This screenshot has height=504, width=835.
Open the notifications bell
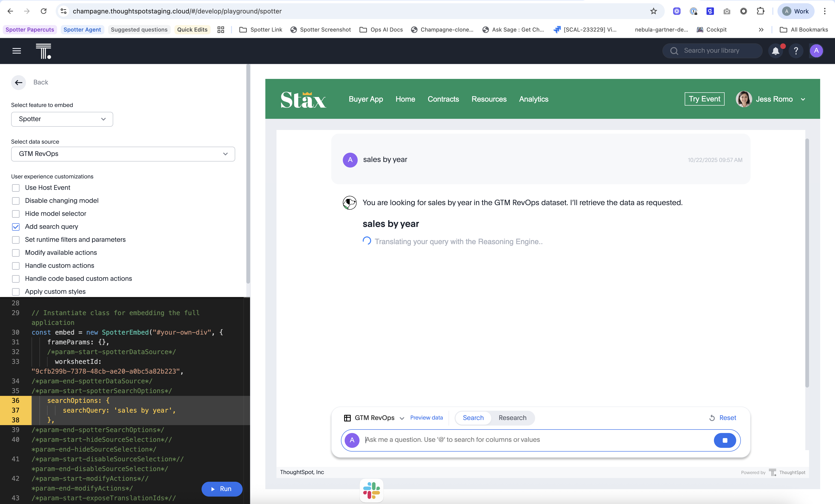(775, 51)
